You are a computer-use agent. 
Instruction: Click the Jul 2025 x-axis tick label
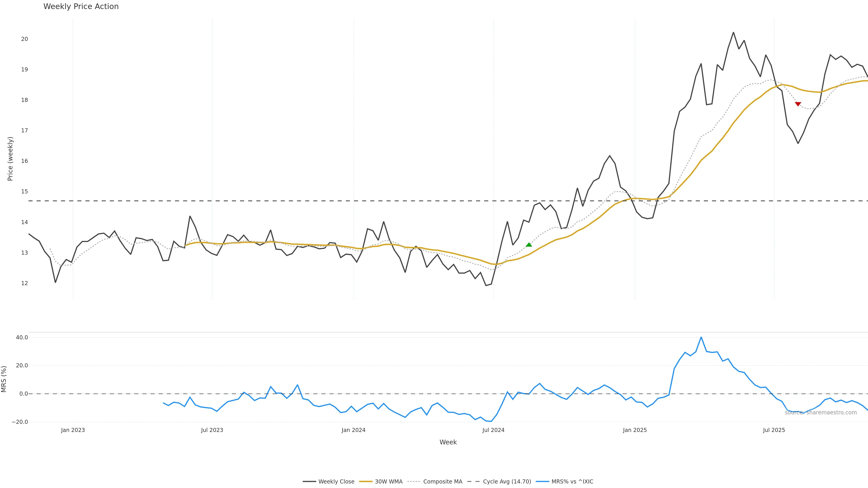tap(774, 430)
